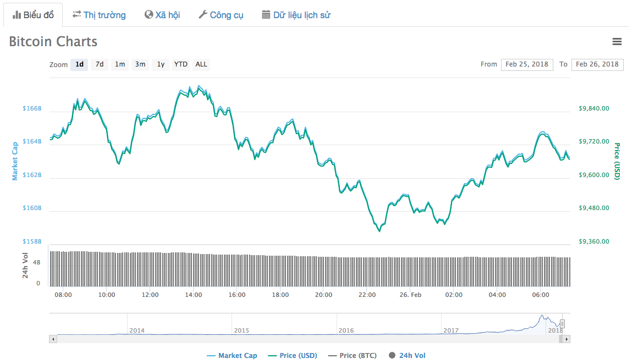Click the 2017 mark in the navigator
This screenshot has height=364, width=638.
(x=451, y=330)
